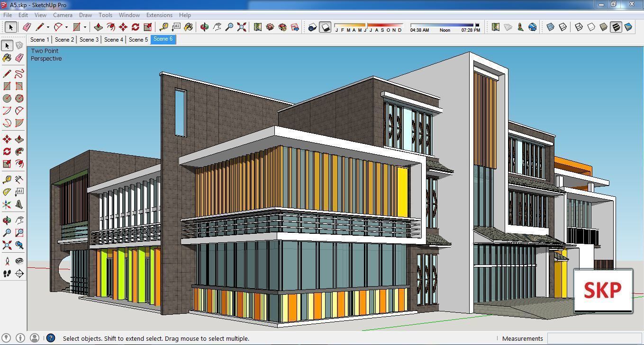Select the 3D Text tool
Image resolution: width=644 pixels, height=345 pixels.
(x=19, y=204)
